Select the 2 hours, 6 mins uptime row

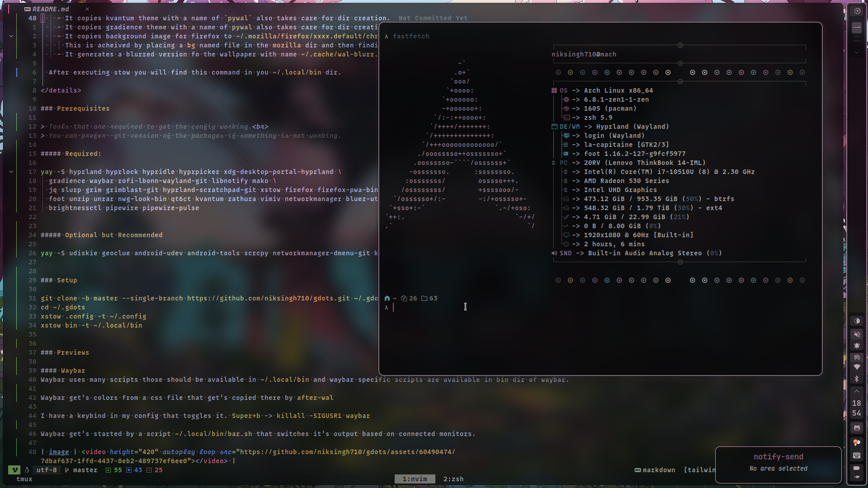(604, 244)
